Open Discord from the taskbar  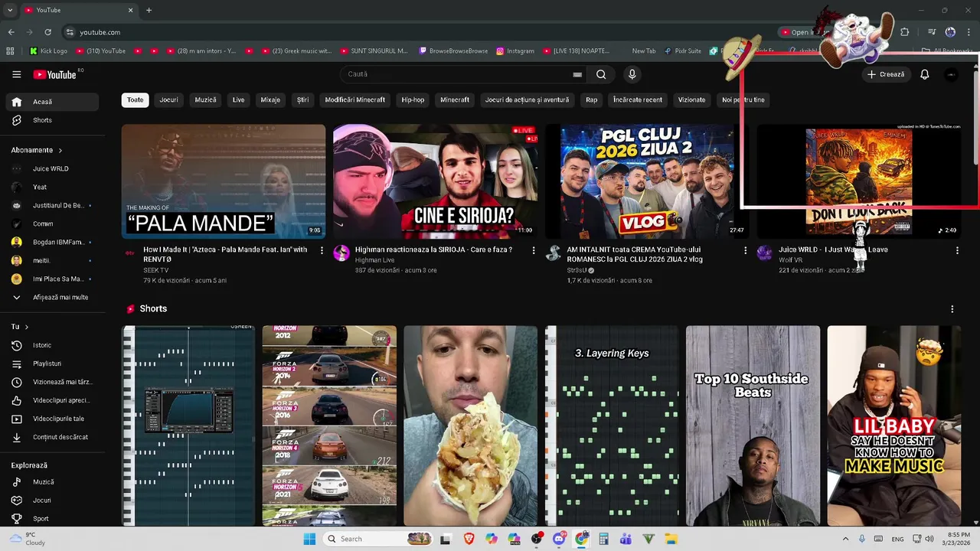(560, 539)
